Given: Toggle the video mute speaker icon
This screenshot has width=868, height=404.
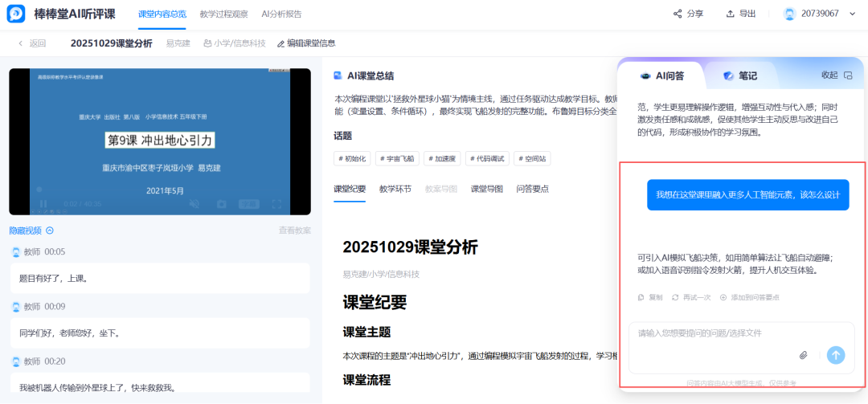Looking at the screenshot, I should (194, 204).
